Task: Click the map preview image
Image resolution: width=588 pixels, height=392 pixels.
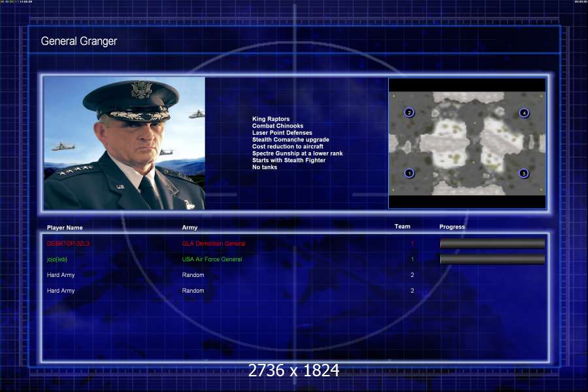Action: (467, 143)
